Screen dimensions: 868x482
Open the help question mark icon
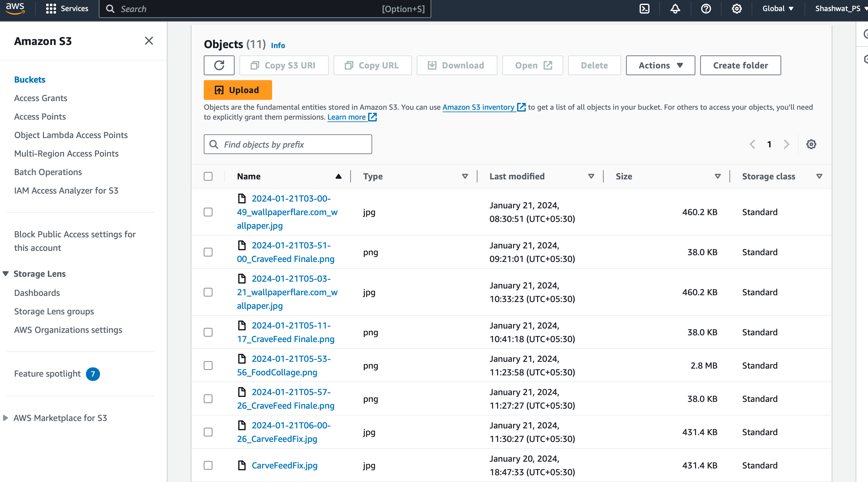(706, 9)
